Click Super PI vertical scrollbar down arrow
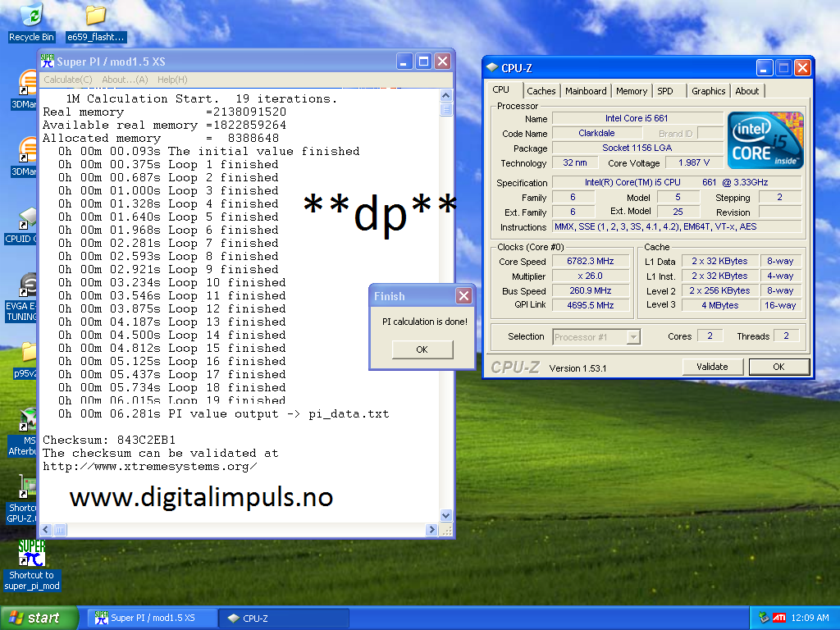840x630 pixels. tap(445, 515)
